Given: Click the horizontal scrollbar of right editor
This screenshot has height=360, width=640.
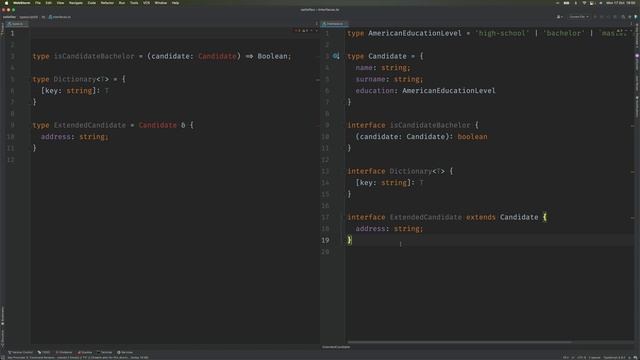Looking at the screenshot, I should coord(459,342).
